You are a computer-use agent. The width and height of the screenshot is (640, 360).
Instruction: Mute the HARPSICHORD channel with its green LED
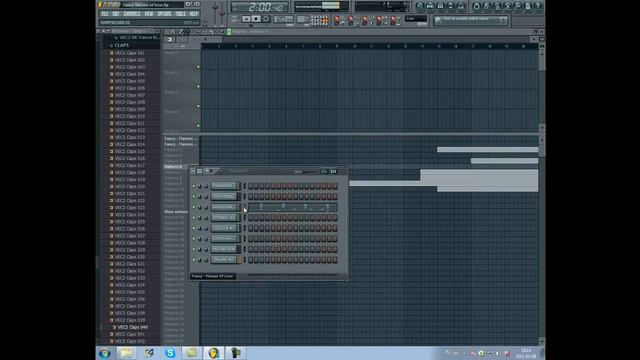[x=194, y=207]
